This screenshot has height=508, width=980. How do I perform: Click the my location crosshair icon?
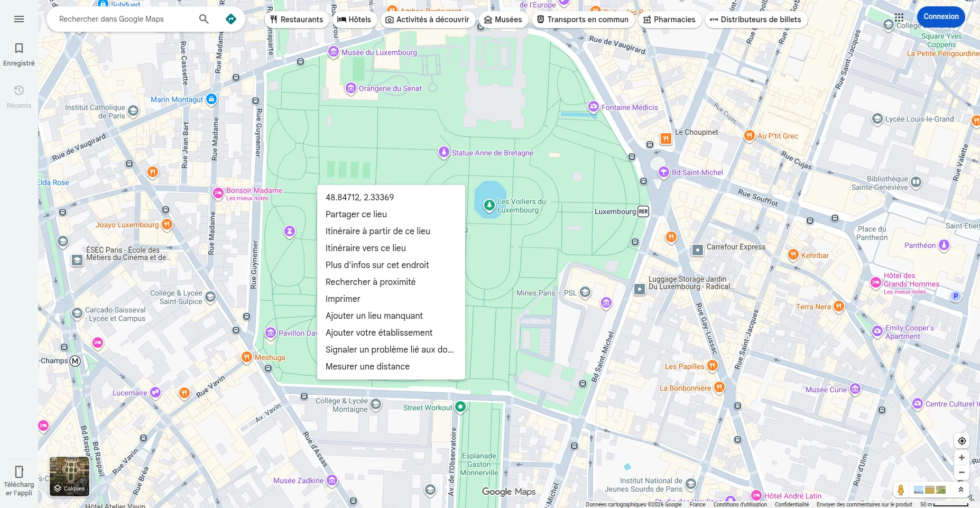[961, 440]
